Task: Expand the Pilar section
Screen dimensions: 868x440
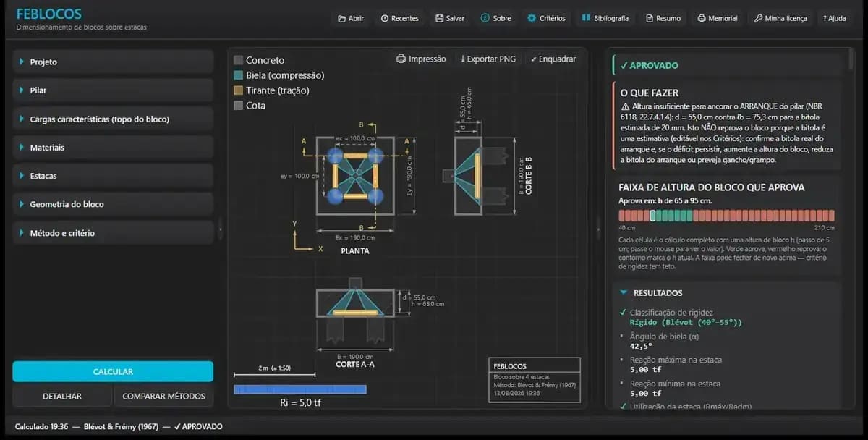Action: coord(113,90)
